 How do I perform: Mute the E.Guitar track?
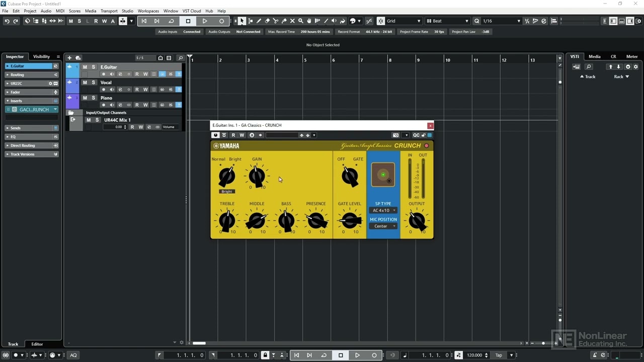(85, 67)
